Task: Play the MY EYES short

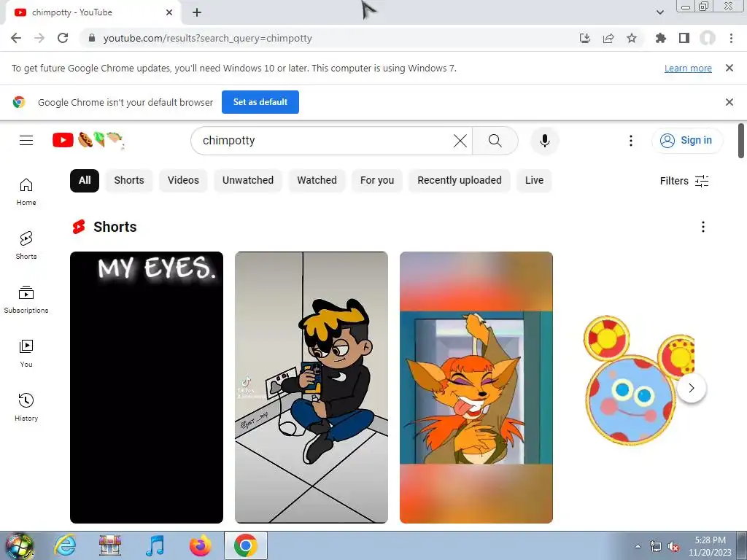Action: 146,387
